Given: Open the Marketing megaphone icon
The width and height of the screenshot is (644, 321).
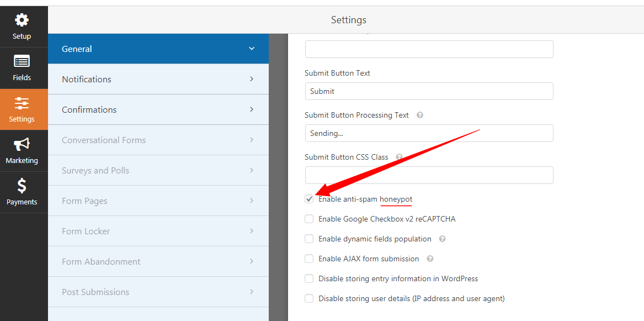Looking at the screenshot, I should [22, 145].
